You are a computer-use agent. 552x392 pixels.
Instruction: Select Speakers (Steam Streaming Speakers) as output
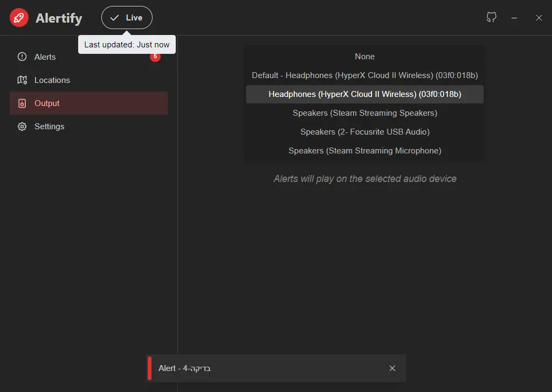click(364, 113)
